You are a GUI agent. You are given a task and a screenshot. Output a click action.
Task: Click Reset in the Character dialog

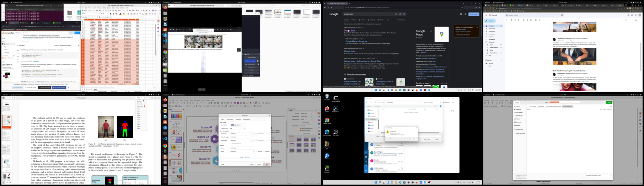[x=252, y=164]
